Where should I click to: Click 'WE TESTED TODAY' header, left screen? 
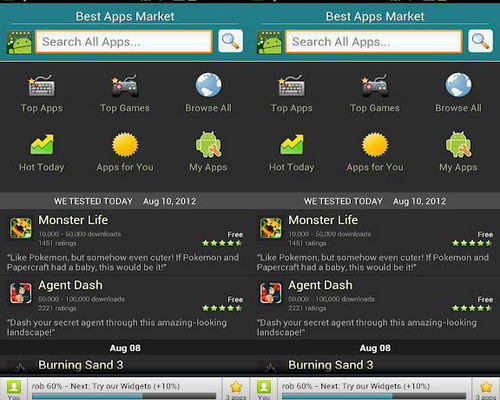[x=93, y=201]
